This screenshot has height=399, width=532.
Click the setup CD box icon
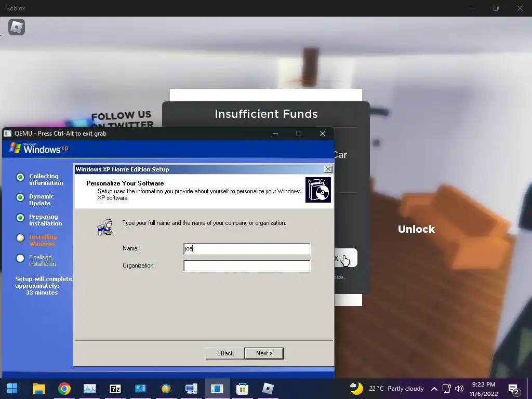(x=318, y=190)
